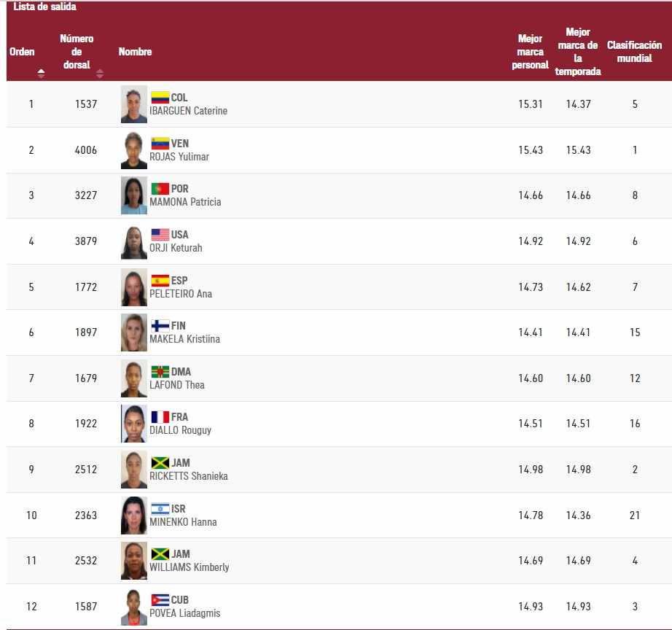Click Clasificación mundial column header
Viewport: 672px width, 630px height.
(x=634, y=52)
